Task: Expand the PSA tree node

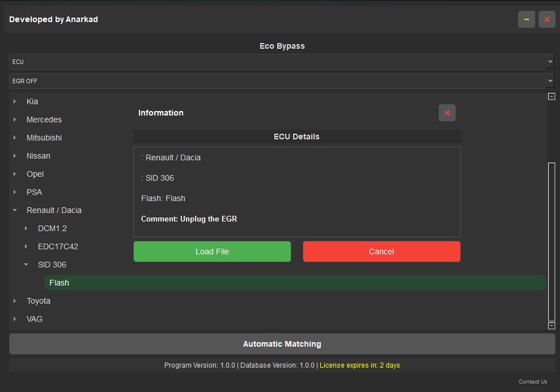Action: coord(15,192)
